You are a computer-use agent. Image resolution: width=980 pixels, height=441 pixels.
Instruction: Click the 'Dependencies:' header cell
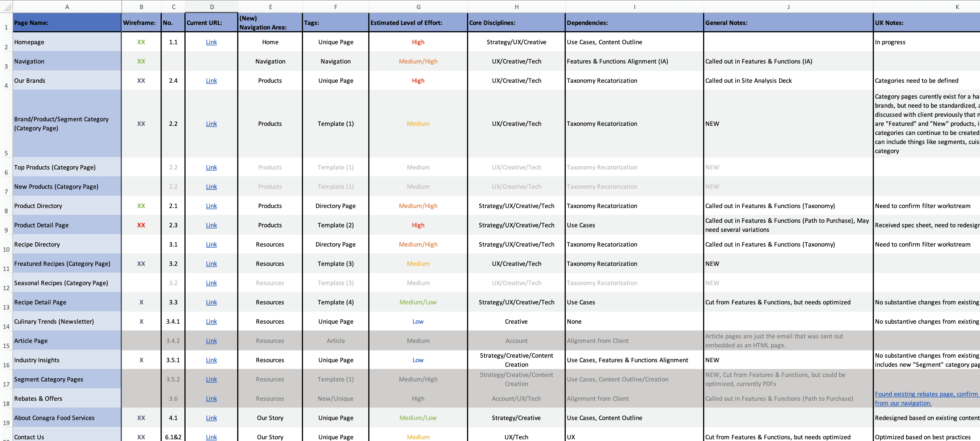pos(634,22)
